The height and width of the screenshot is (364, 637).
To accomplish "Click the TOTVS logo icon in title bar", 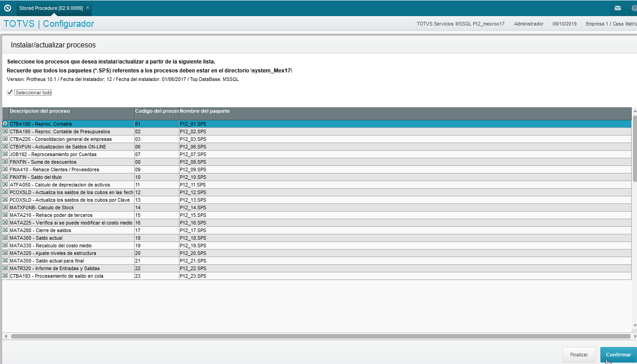I will coord(7,8).
